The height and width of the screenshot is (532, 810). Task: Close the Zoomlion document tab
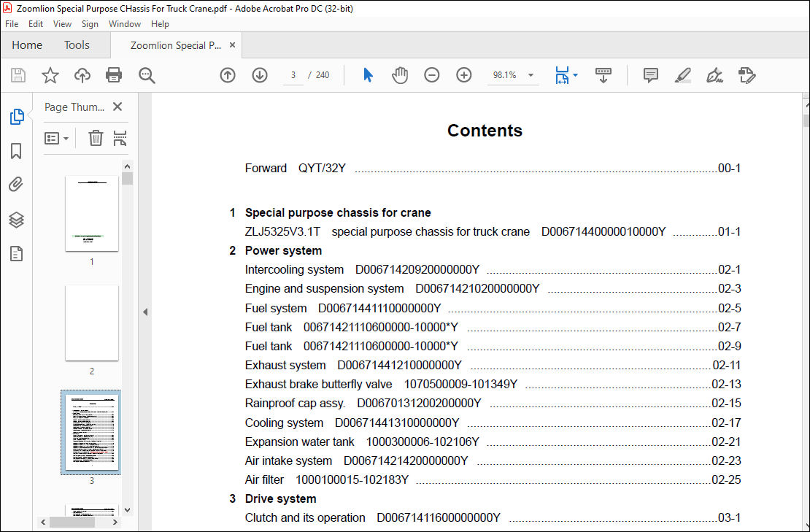(x=233, y=45)
